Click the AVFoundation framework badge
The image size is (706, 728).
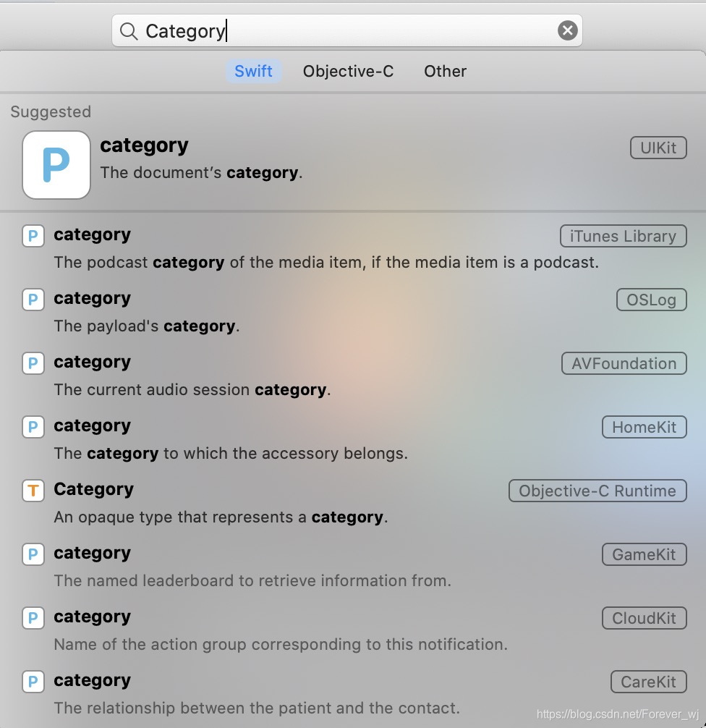pos(624,363)
